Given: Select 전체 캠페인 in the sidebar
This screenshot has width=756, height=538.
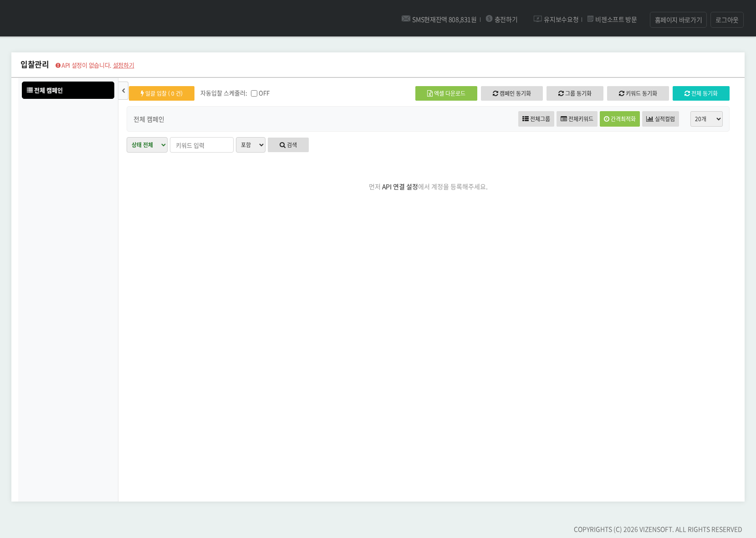Looking at the screenshot, I should click(x=68, y=90).
